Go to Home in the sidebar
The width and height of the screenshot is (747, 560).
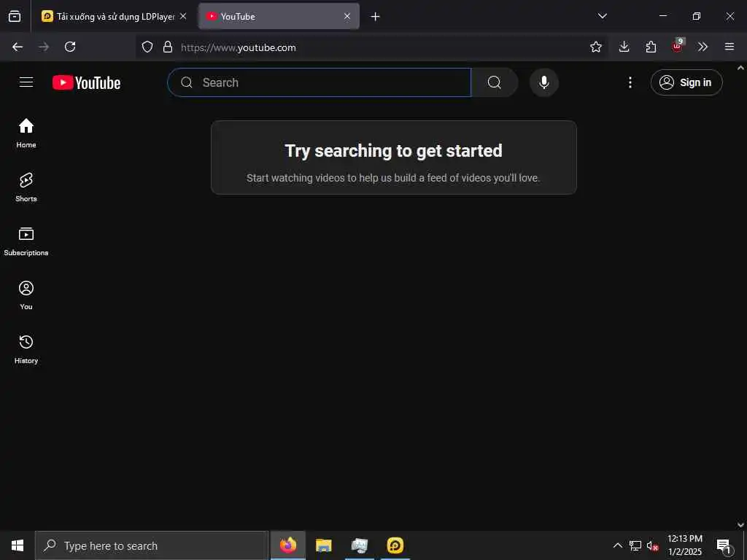[x=26, y=133]
